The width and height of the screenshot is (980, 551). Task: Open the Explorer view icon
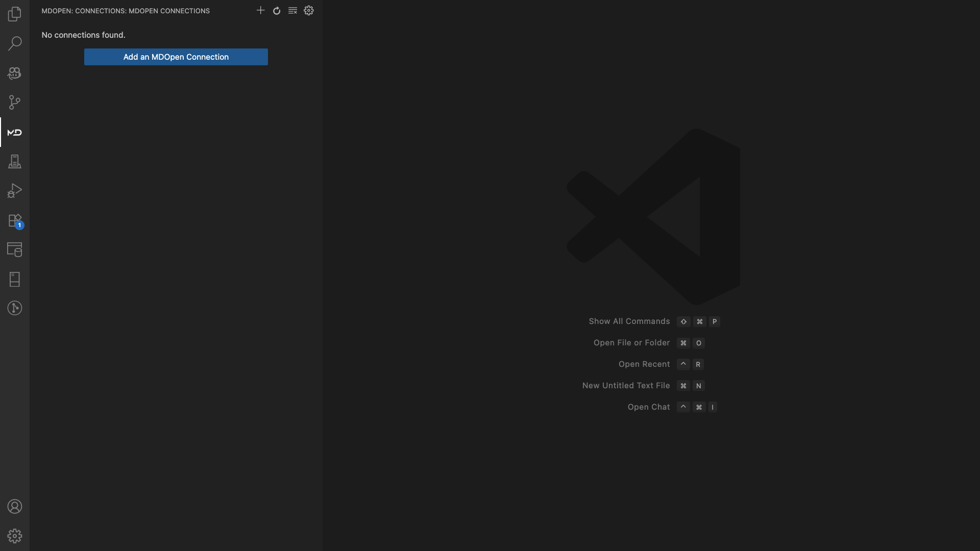(14, 14)
